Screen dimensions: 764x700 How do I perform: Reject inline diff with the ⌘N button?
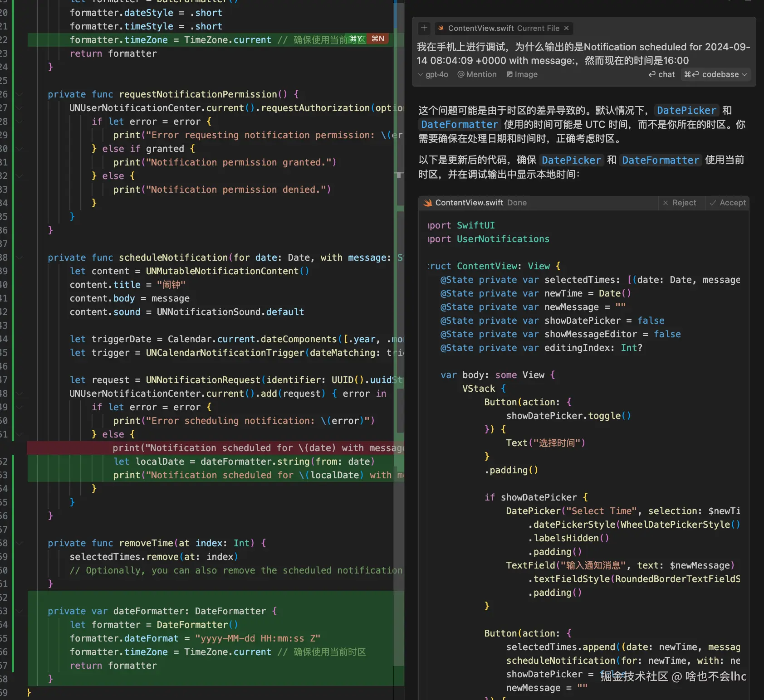378,39
